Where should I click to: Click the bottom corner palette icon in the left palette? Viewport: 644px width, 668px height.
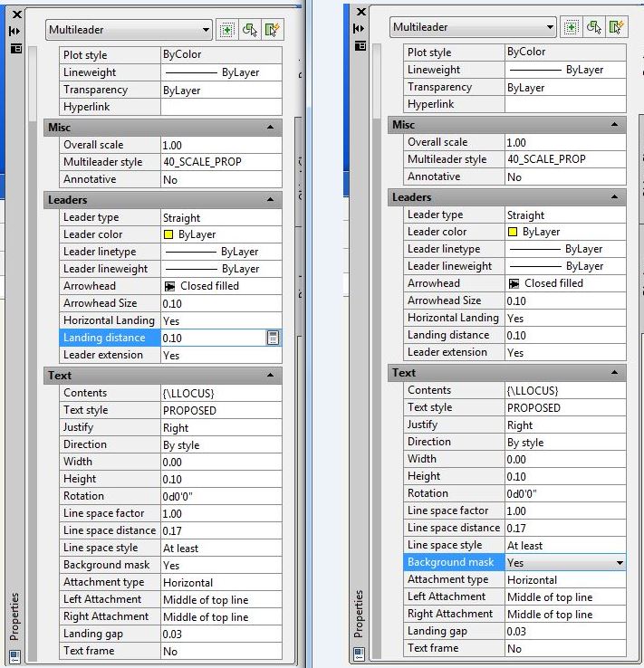(x=14, y=655)
